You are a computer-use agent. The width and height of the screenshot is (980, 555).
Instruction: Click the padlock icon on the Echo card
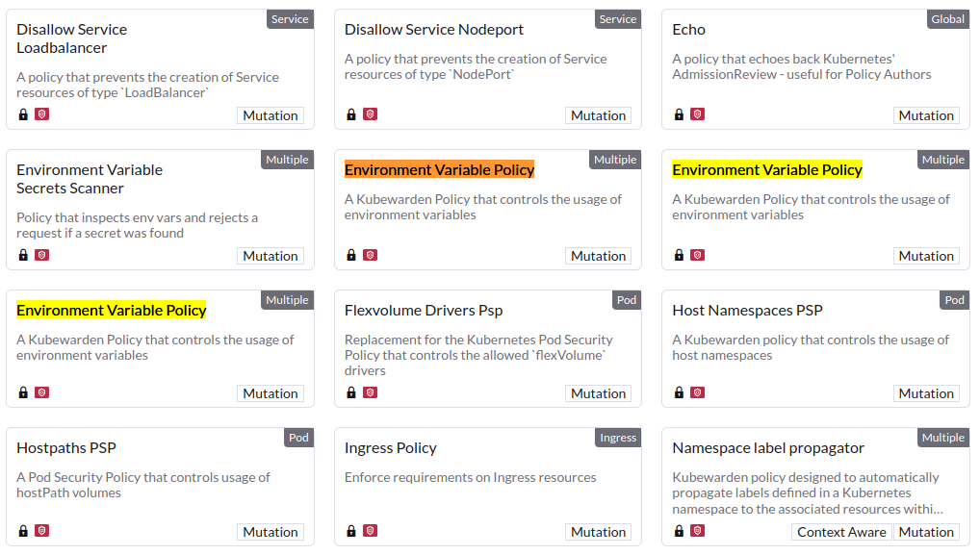pyautogui.click(x=679, y=114)
